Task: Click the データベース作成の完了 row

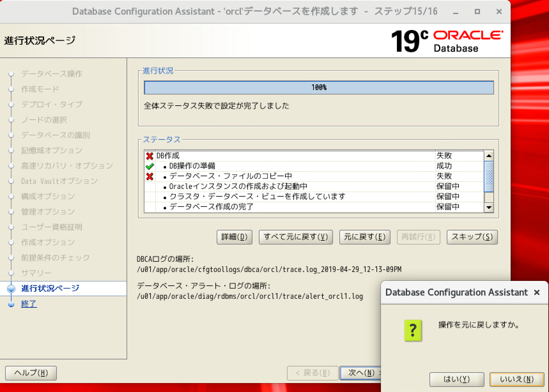Action: coord(314,207)
